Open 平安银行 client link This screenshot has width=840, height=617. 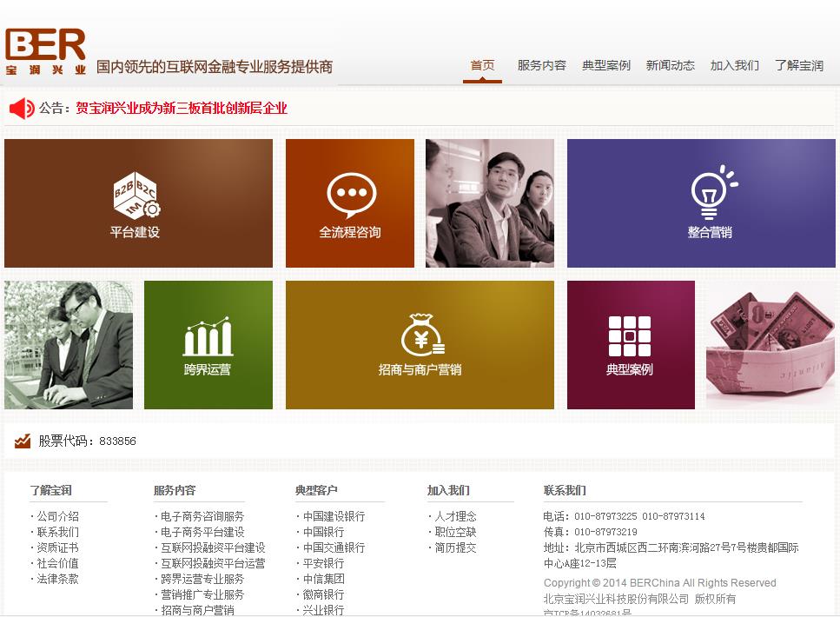click(x=323, y=563)
